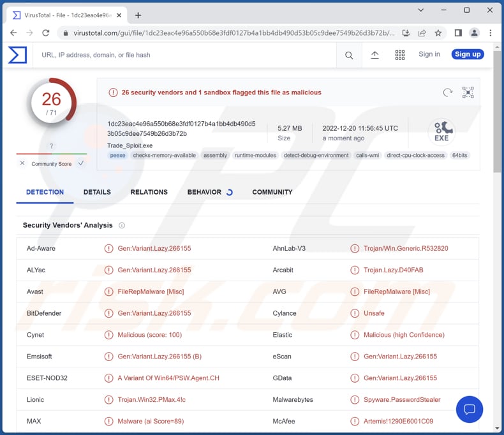504x435 pixels.
Task: Open a new browser tab with plus
Action: point(138,15)
